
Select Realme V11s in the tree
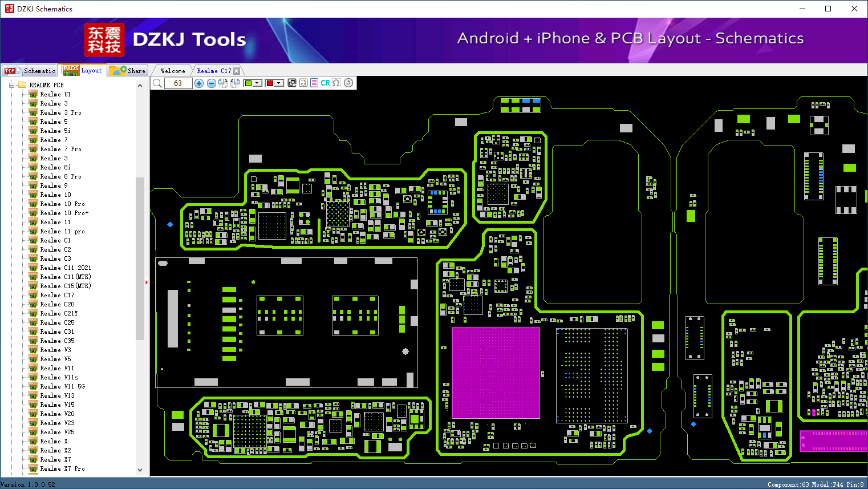point(59,377)
